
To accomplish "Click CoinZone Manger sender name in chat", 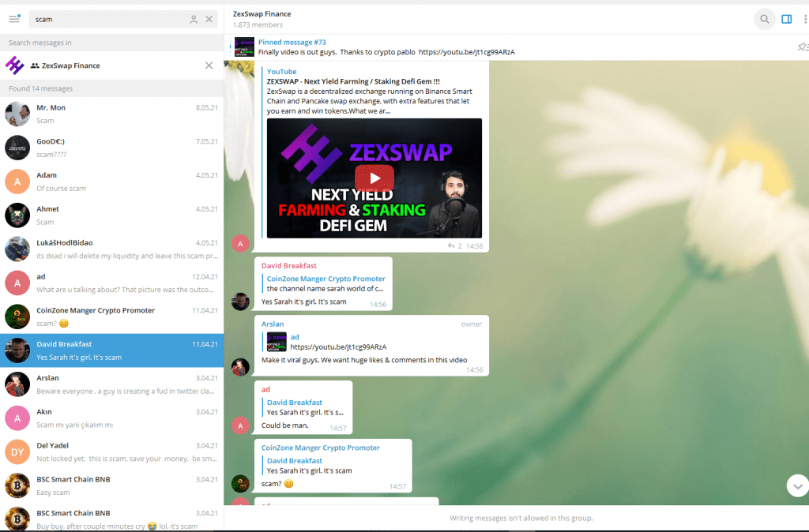I will [x=321, y=448].
